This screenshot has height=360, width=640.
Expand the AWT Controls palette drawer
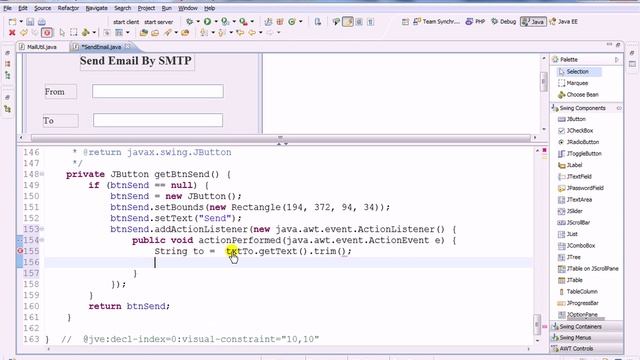click(x=586, y=349)
